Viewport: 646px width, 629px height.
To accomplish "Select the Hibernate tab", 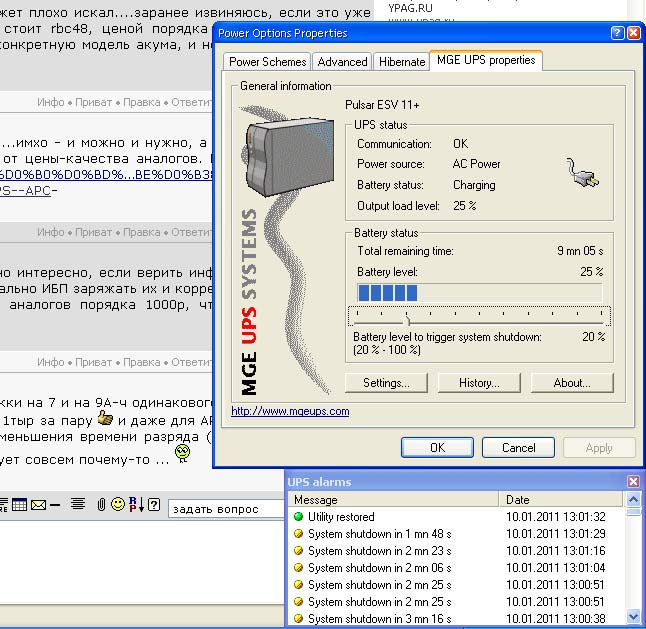I will click(x=401, y=62).
